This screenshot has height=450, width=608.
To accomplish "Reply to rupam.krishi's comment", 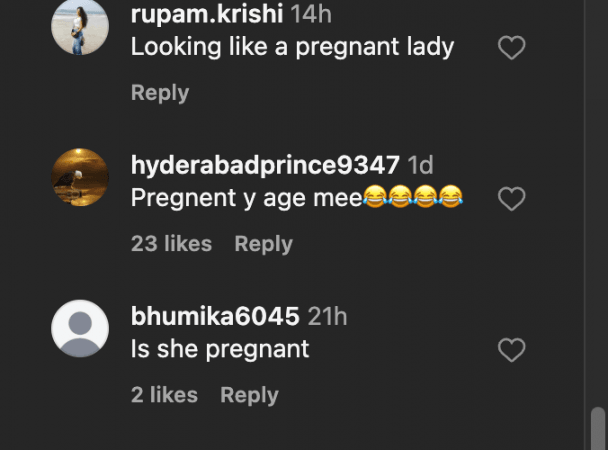I will [x=160, y=93].
